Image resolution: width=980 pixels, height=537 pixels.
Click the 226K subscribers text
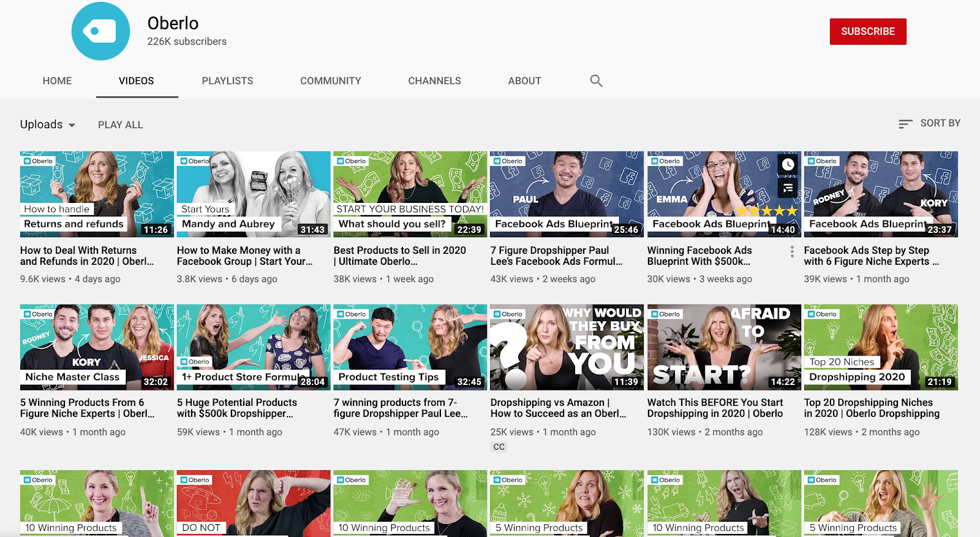point(187,42)
